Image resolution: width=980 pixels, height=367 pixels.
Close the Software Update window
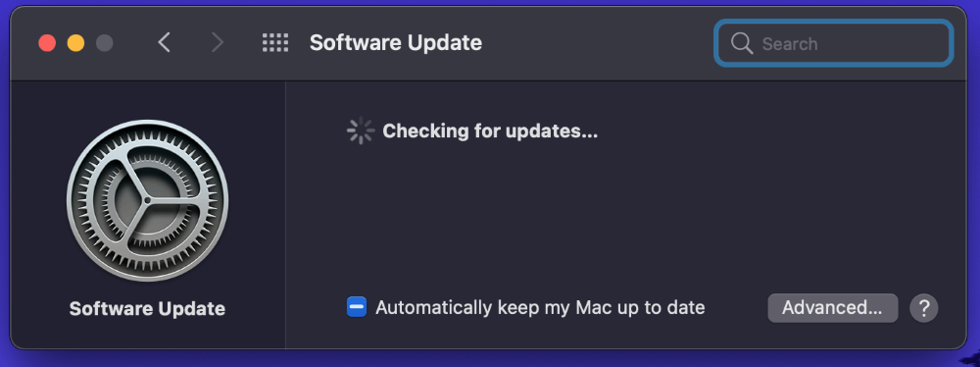47,43
